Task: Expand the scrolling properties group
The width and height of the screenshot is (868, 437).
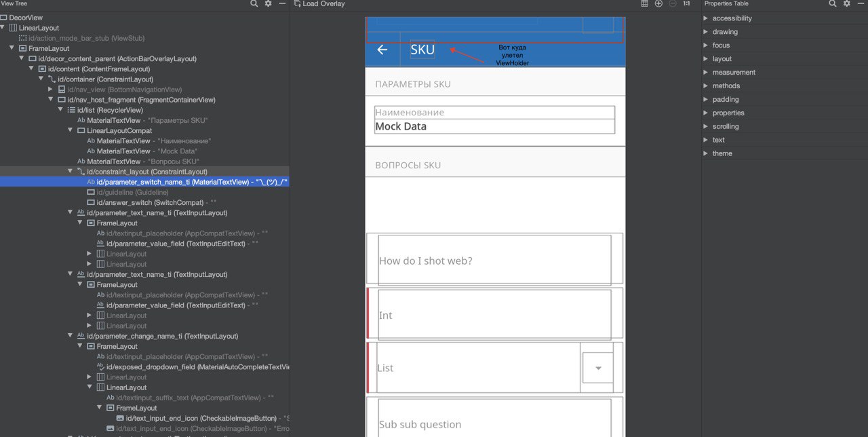Action: 706,126
